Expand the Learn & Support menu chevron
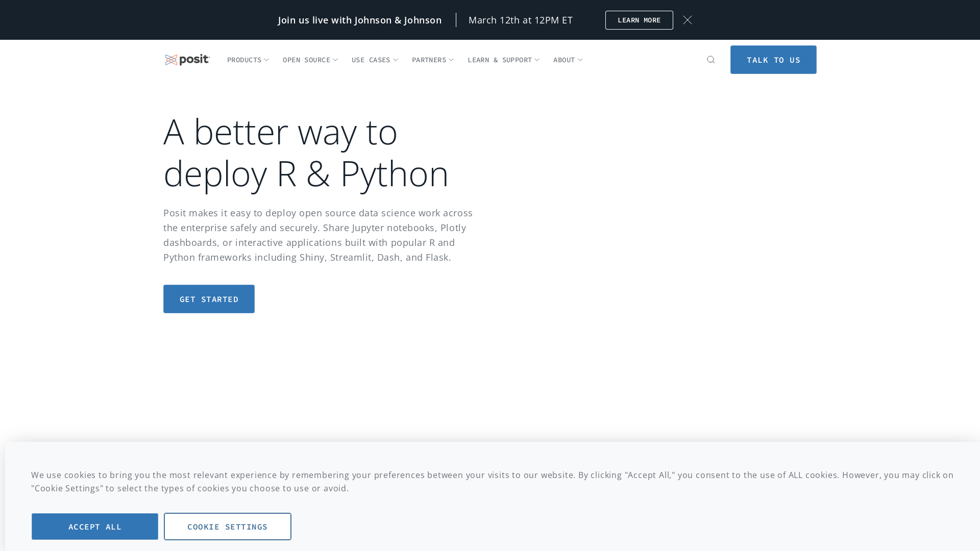Screen dimensions: 980x551 [537, 60]
